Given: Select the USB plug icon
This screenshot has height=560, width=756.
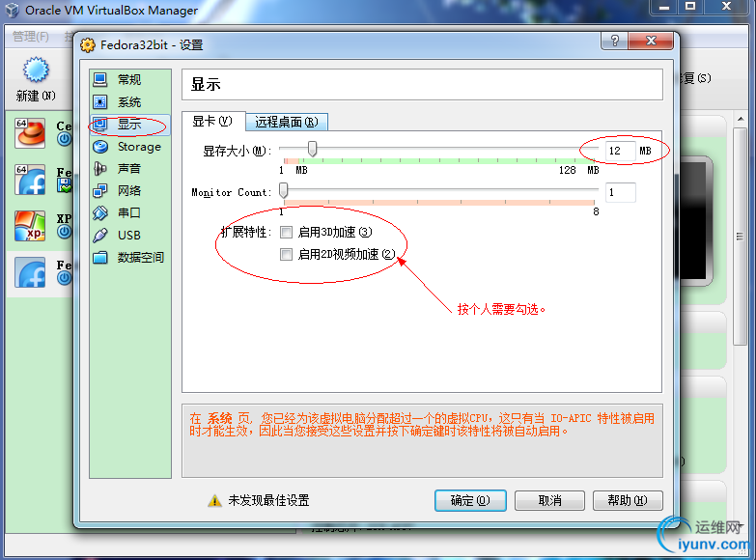Looking at the screenshot, I should click(x=100, y=235).
